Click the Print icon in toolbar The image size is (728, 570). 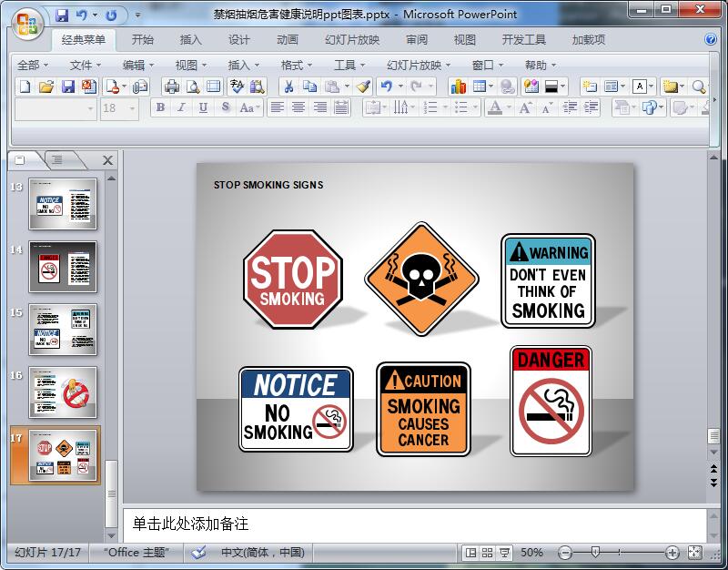point(171,87)
